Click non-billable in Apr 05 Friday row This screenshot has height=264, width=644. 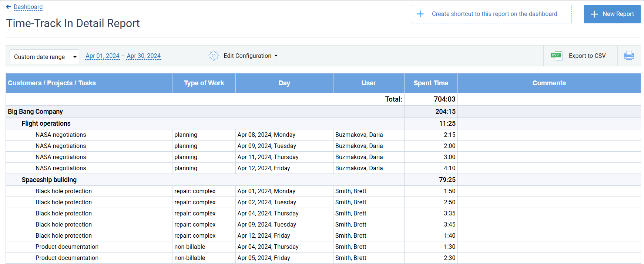(190, 258)
